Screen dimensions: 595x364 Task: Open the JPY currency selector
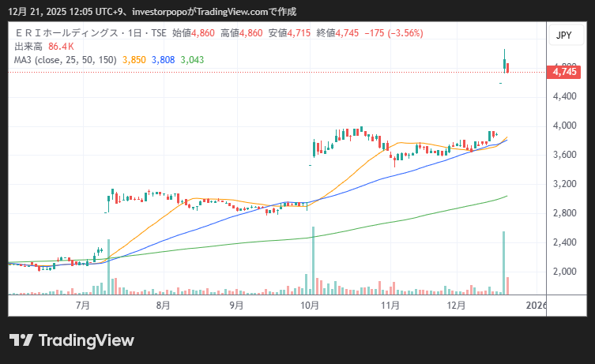(x=563, y=36)
